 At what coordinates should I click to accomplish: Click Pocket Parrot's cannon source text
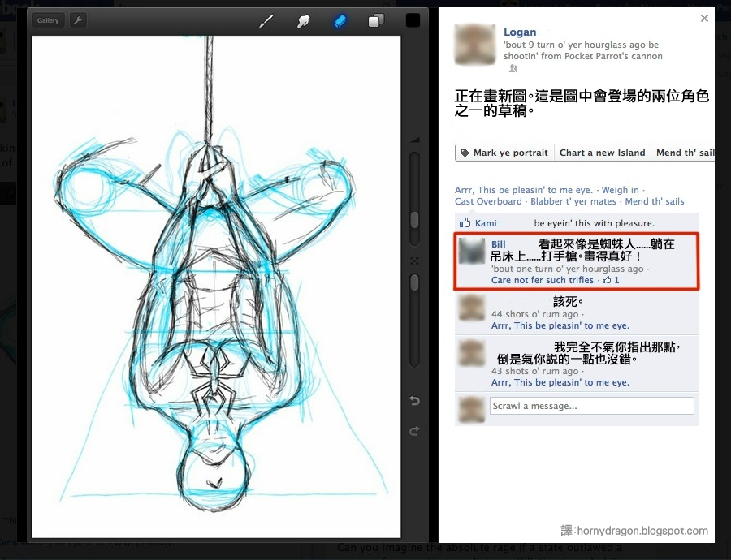click(613, 56)
